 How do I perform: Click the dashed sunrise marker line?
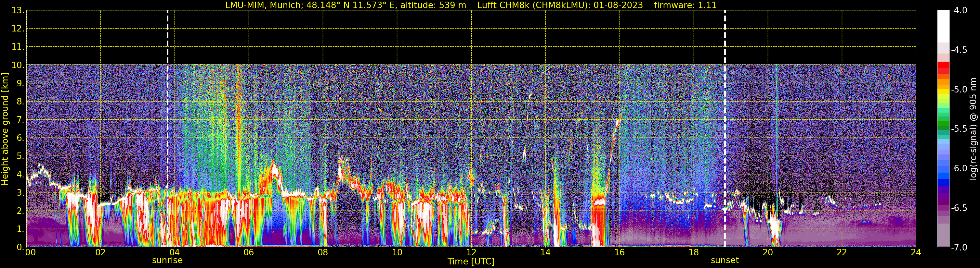coord(167,129)
